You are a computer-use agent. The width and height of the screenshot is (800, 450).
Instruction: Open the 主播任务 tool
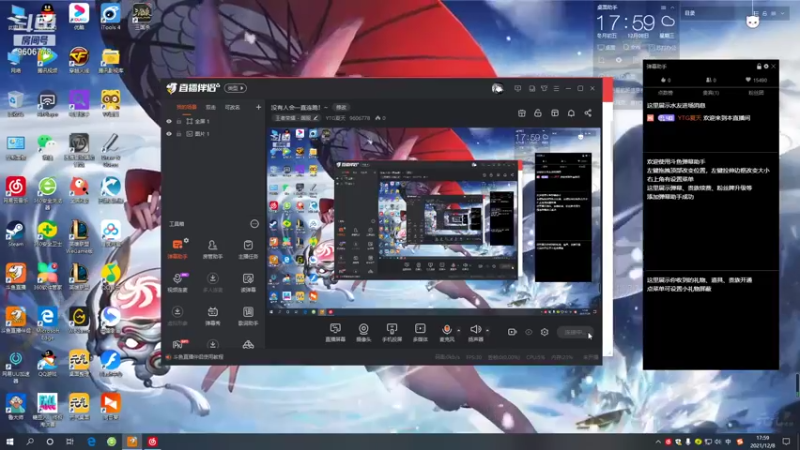[x=248, y=249]
